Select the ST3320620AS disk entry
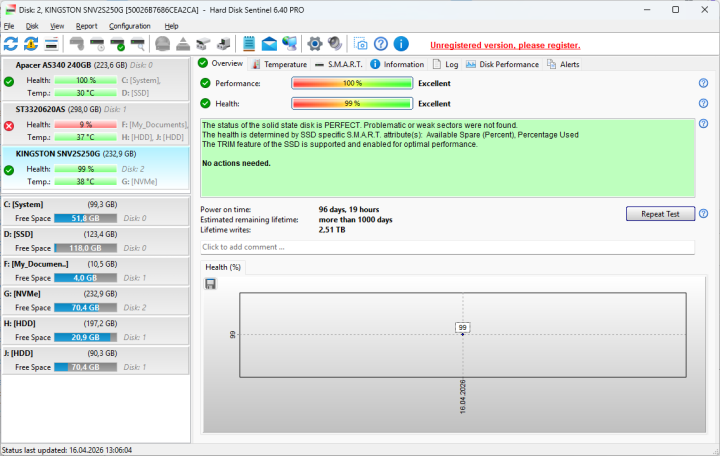The width and height of the screenshot is (720, 456). pyautogui.click(x=96, y=123)
